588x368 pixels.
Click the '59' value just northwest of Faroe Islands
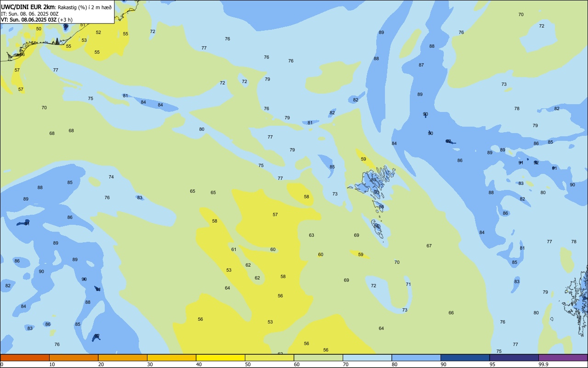click(363, 159)
